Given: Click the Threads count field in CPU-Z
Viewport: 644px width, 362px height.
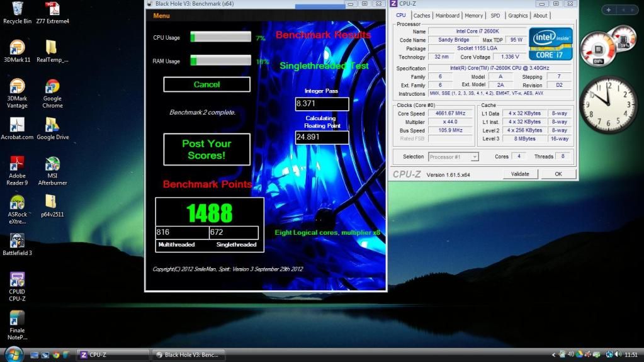Looking at the screenshot, I should tap(563, 157).
